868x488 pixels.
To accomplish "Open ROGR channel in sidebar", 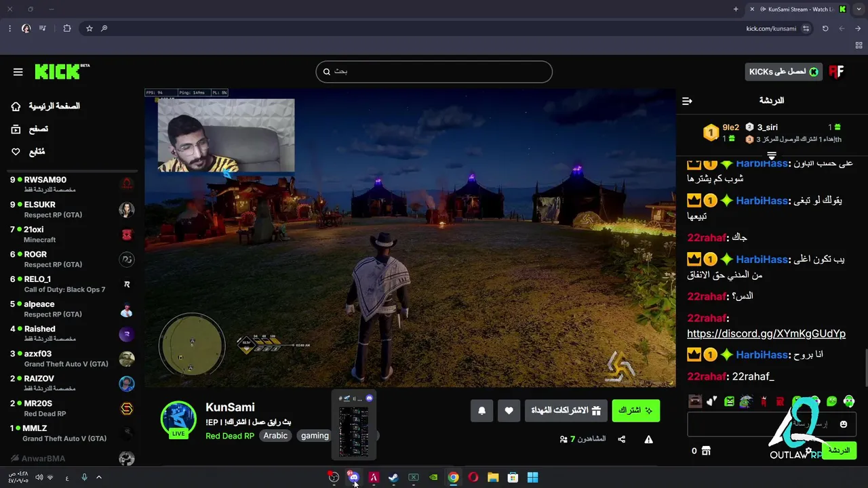I will [x=71, y=259].
